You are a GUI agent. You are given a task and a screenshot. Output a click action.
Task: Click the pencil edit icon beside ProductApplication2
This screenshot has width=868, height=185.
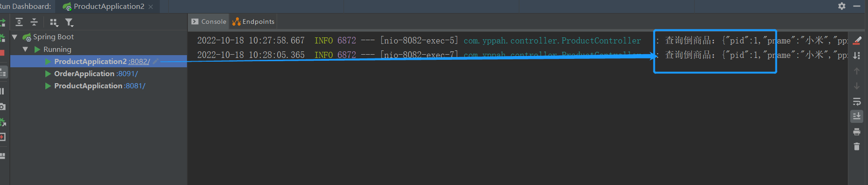(x=156, y=61)
